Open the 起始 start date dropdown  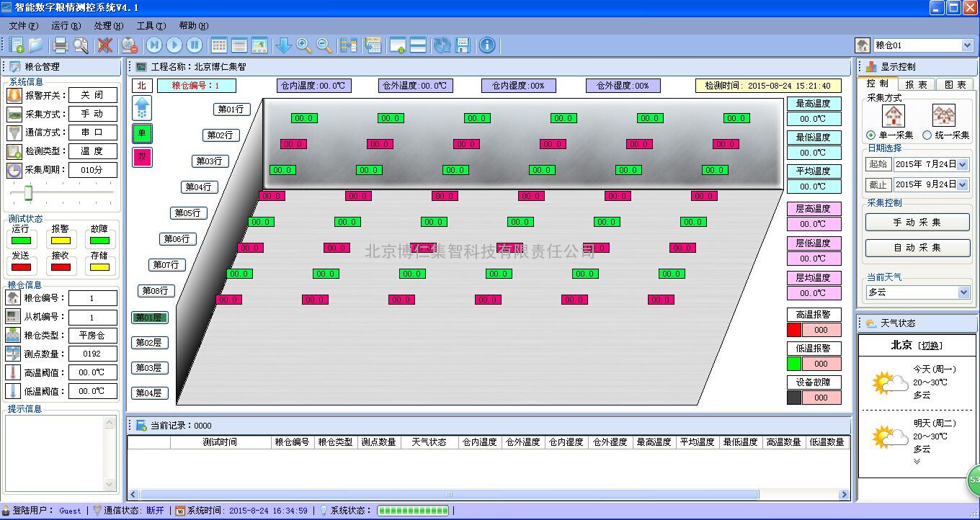(x=962, y=165)
